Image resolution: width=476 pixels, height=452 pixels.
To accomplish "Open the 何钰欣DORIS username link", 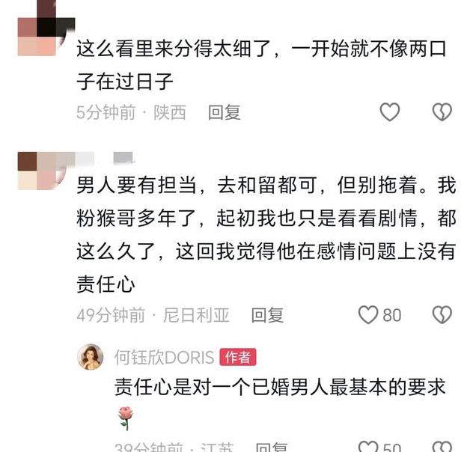I will tap(164, 357).
